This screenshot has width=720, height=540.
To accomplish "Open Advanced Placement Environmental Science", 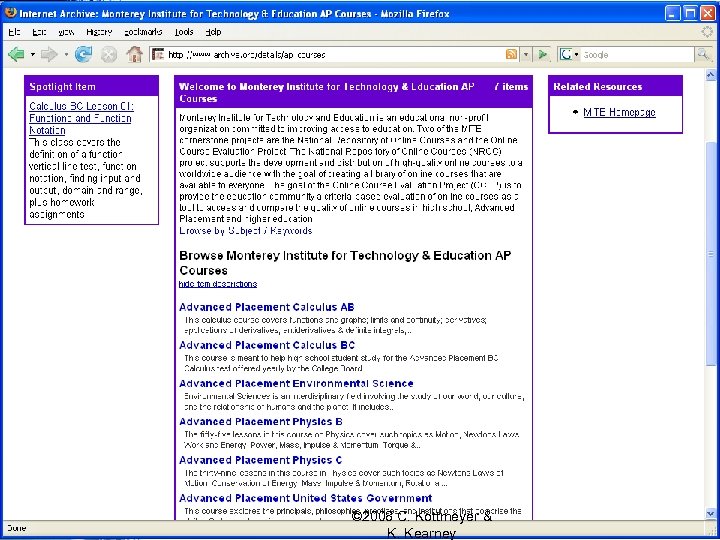I will (x=296, y=383).
